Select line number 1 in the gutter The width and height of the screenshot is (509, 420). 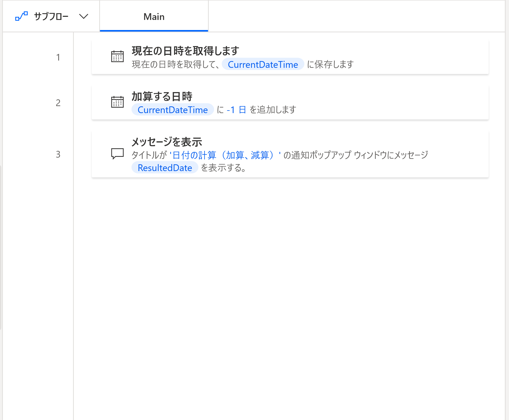coord(58,57)
